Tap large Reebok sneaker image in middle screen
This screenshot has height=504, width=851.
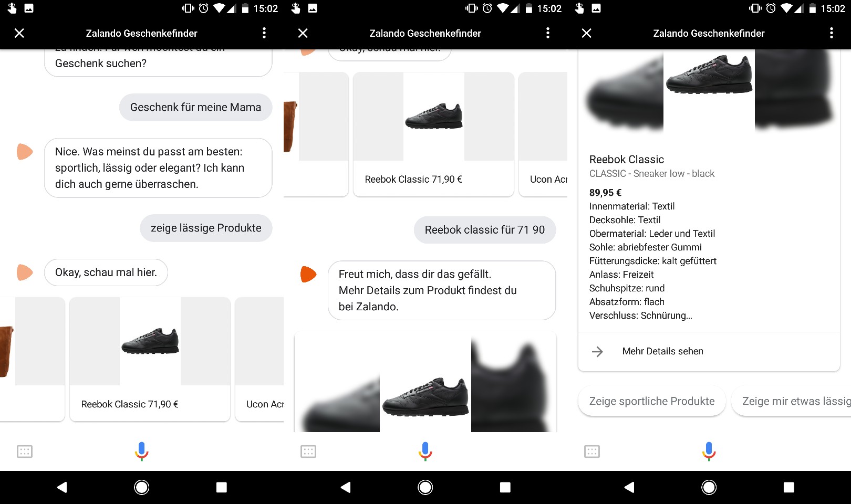coord(426,396)
